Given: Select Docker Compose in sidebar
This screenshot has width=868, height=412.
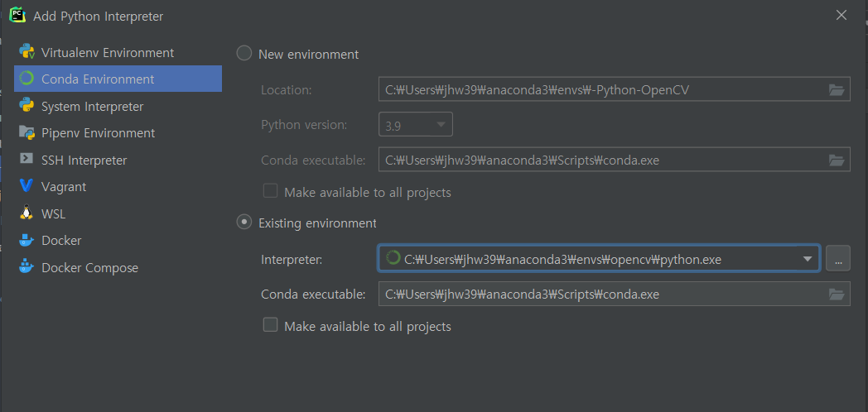Looking at the screenshot, I should point(118,268).
